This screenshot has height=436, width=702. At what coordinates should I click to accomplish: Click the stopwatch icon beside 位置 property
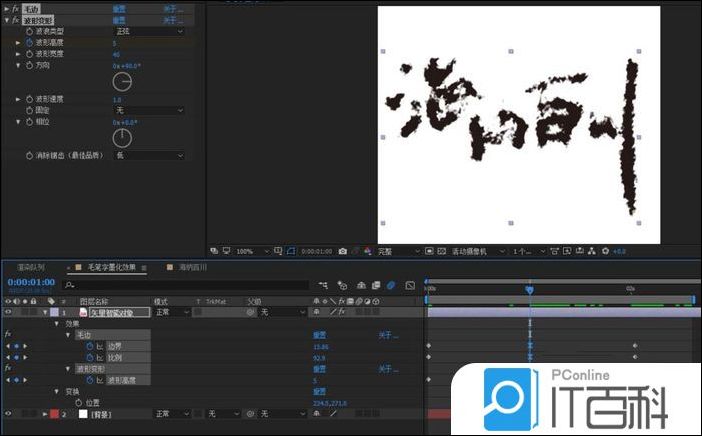(76, 402)
